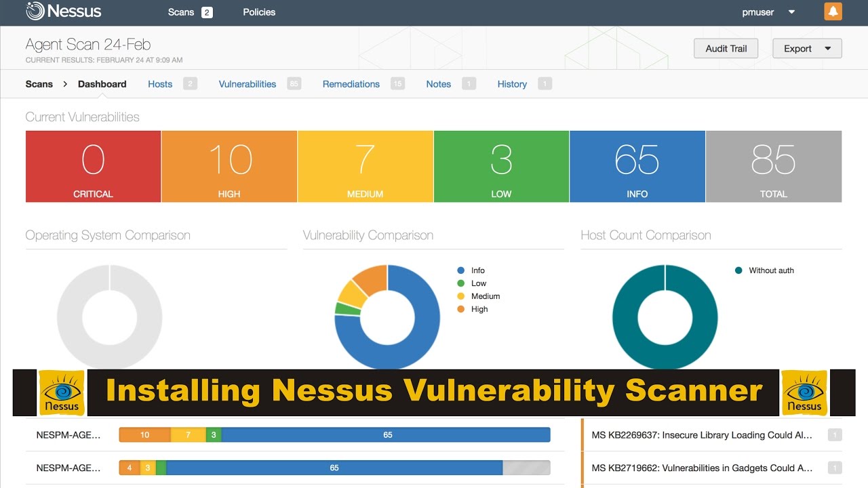Image resolution: width=868 pixels, height=488 pixels.
Task: Toggle Low legend entry in Vulnerability Comparison
Action: point(472,283)
